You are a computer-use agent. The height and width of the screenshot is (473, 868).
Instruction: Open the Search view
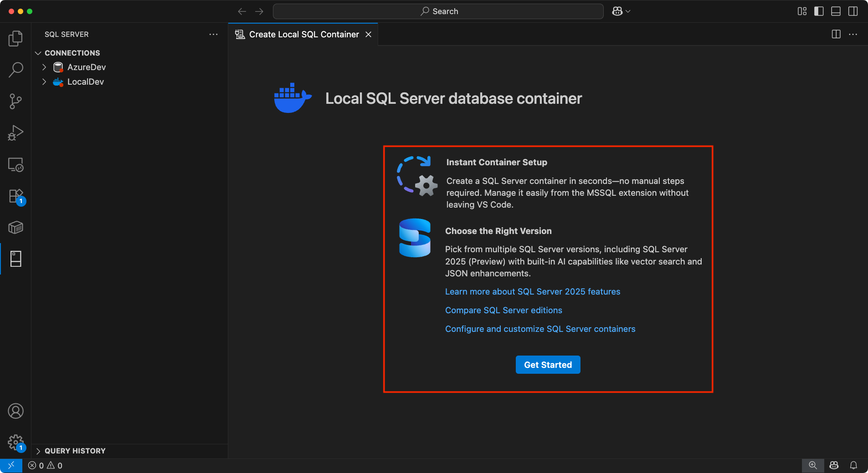pyautogui.click(x=15, y=70)
